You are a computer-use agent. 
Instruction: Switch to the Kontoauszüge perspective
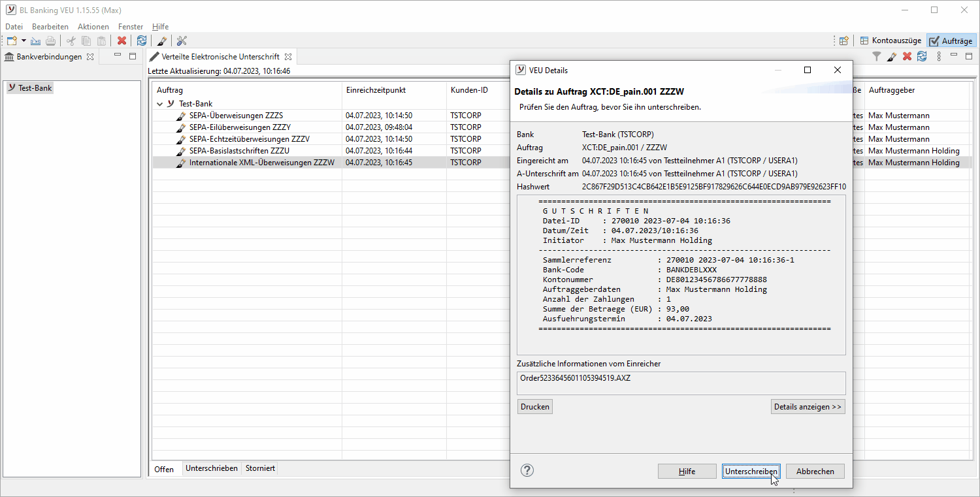(x=890, y=40)
